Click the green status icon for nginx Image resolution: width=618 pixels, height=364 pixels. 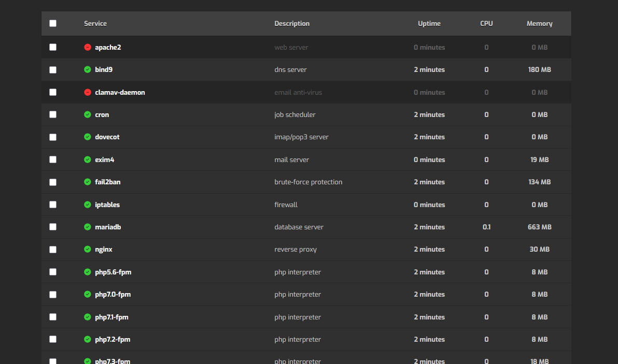[88, 249]
